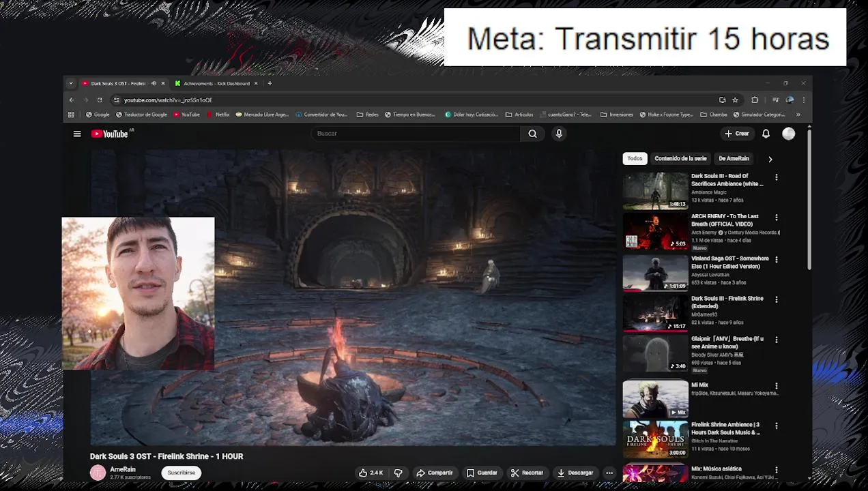
Task: Open options for Road Of Sacrifices video
Action: [776, 177]
